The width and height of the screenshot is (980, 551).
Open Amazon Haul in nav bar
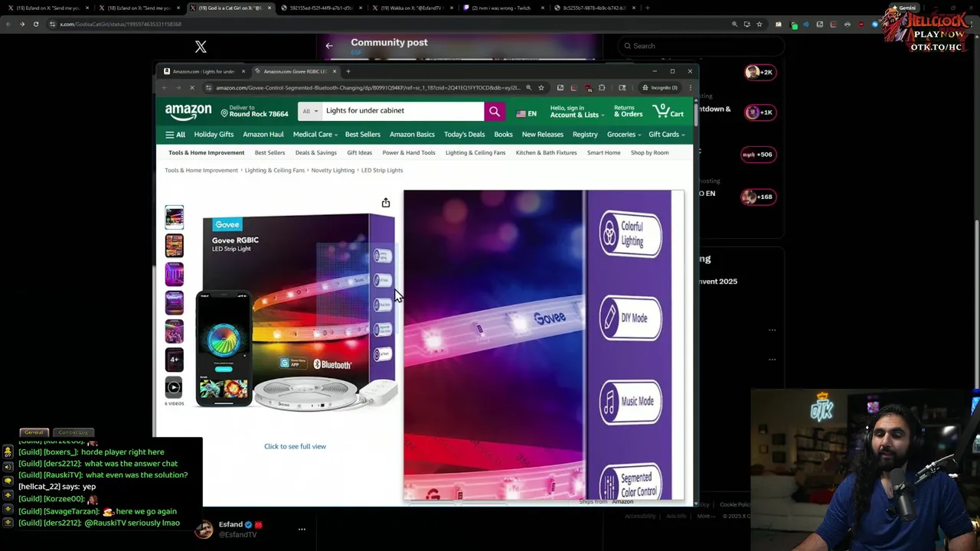click(263, 135)
